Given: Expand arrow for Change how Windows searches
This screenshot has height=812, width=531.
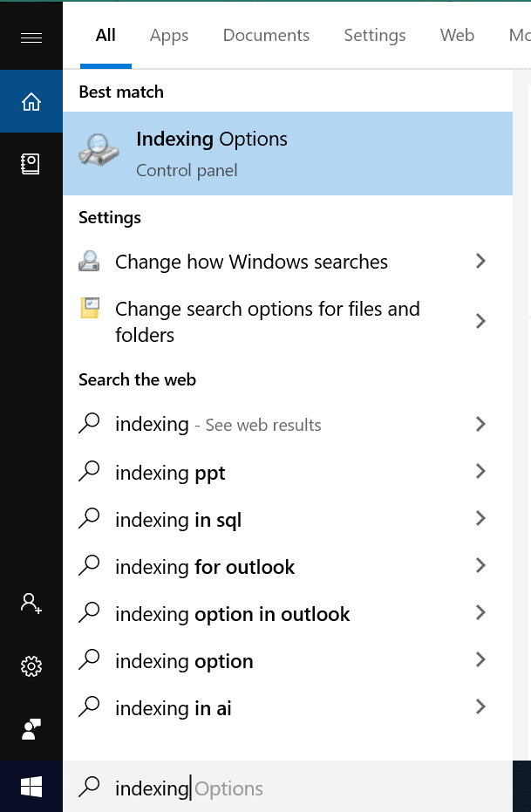Looking at the screenshot, I should coord(480,261).
